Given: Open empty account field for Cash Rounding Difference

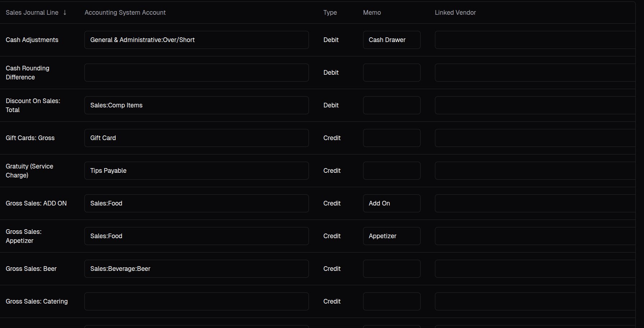Looking at the screenshot, I should 196,73.
